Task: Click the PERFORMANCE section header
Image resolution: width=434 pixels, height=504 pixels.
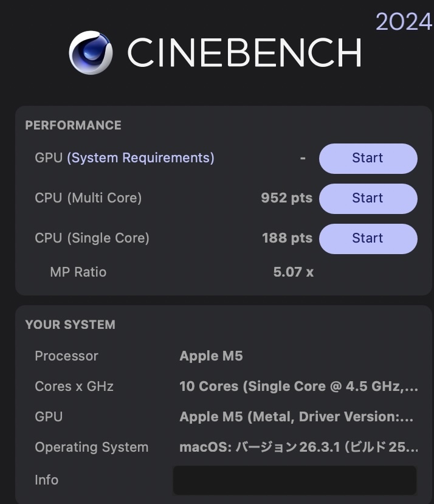Action: [x=72, y=125]
